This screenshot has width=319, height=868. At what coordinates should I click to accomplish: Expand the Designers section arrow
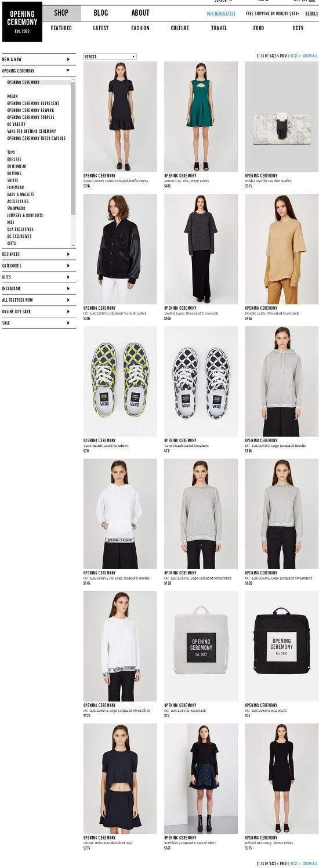tap(68, 254)
